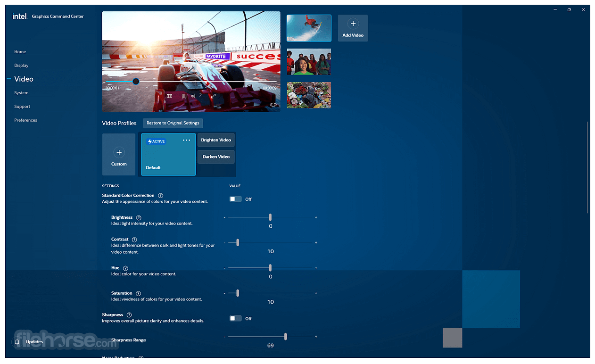Open the Contrast help icon
This screenshot has width=595, height=364.
point(134,240)
